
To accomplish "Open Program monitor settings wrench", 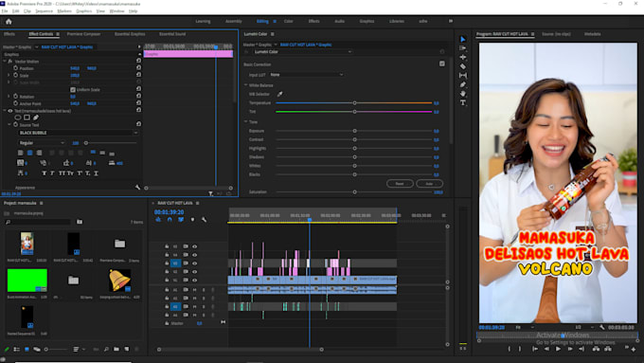I will (x=602, y=327).
